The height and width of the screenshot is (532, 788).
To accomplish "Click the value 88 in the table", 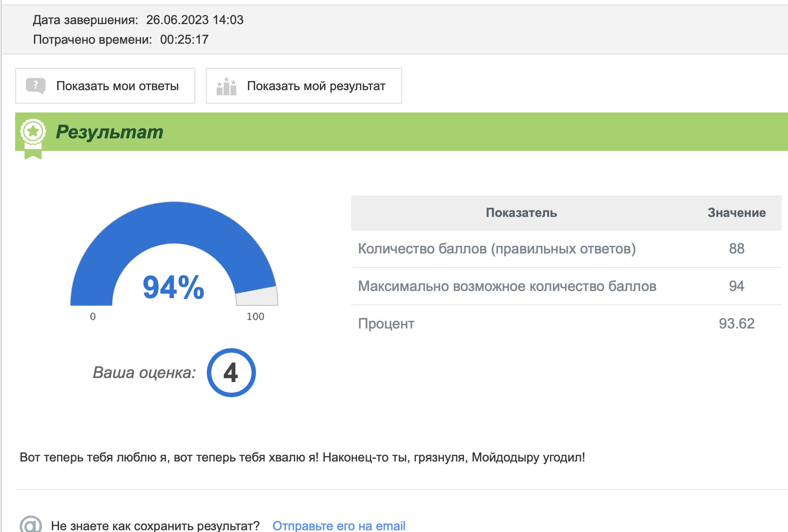I will point(737,249).
